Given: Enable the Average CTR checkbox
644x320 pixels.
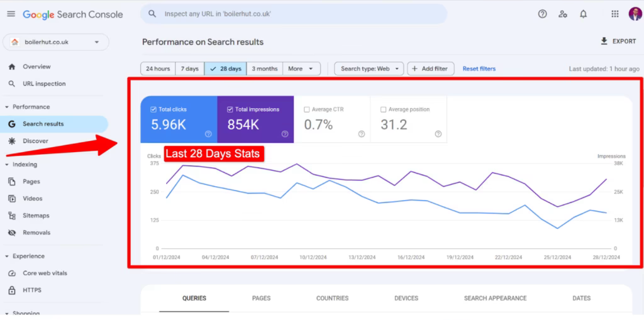Looking at the screenshot, I should pos(306,109).
